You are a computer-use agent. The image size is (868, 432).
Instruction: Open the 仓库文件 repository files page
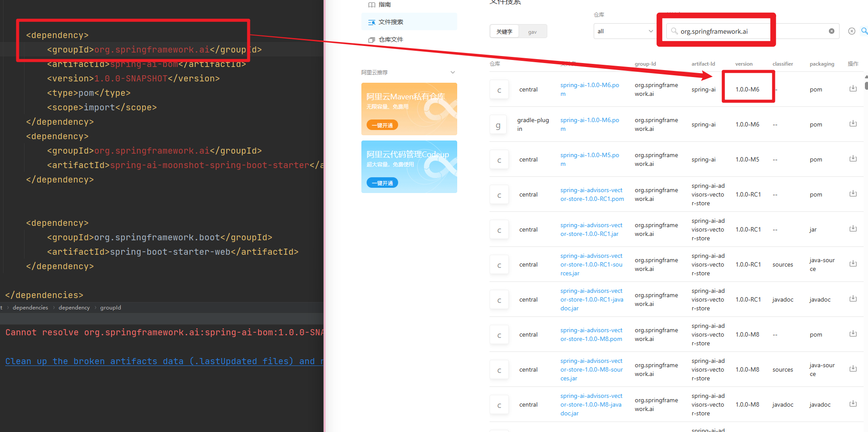(x=391, y=39)
